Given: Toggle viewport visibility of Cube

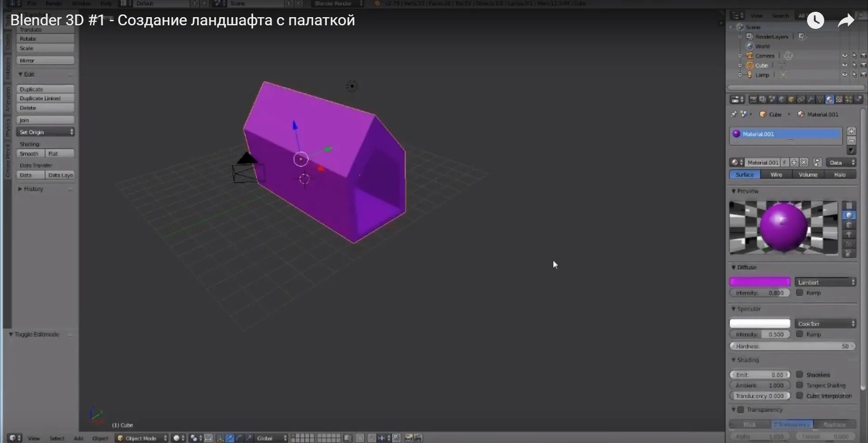Looking at the screenshot, I should [x=844, y=65].
